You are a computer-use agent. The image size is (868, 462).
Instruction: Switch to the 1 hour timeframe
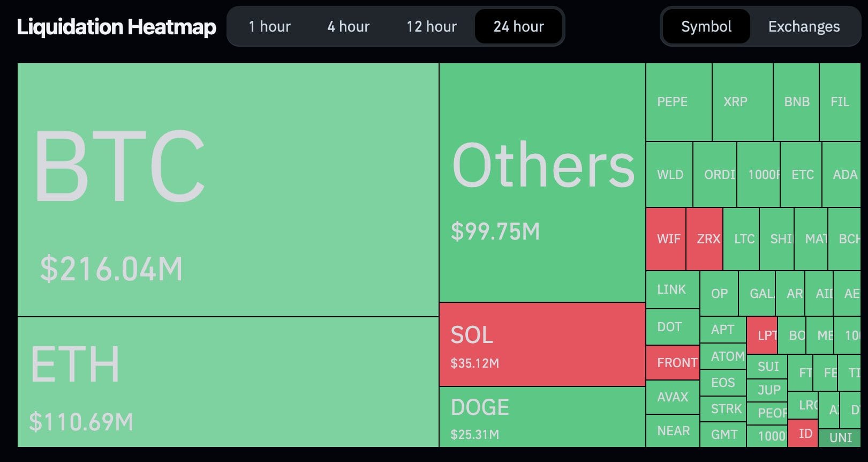point(269,26)
